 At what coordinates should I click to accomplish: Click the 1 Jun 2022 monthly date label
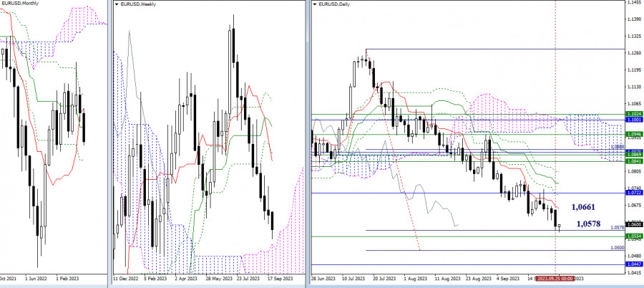click(36, 279)
